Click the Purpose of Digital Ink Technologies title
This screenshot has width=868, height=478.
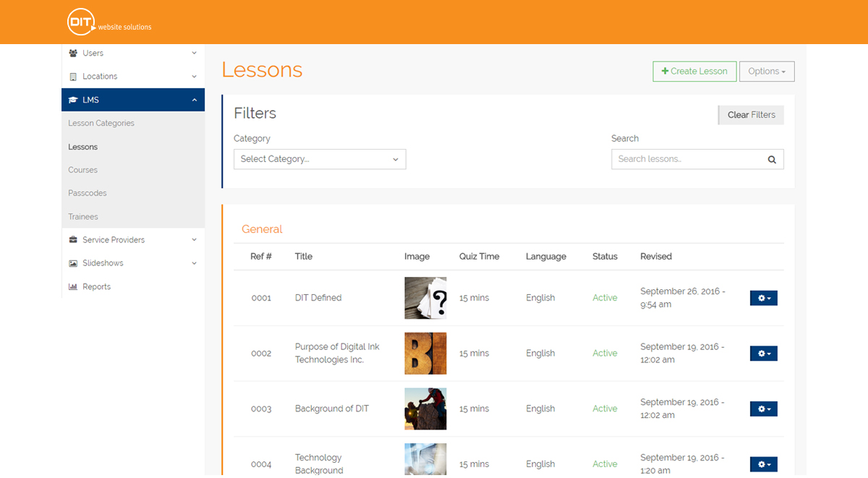(x=337, y=354)
